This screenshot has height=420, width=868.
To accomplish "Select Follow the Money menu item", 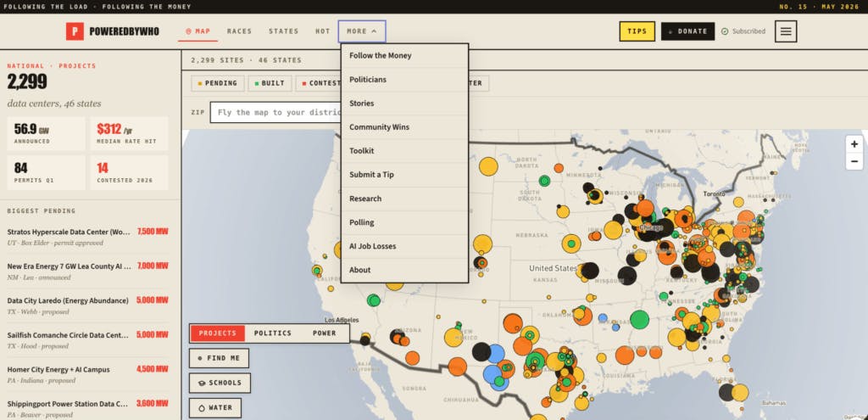I will pyautogui.click(x=404, y=55).
